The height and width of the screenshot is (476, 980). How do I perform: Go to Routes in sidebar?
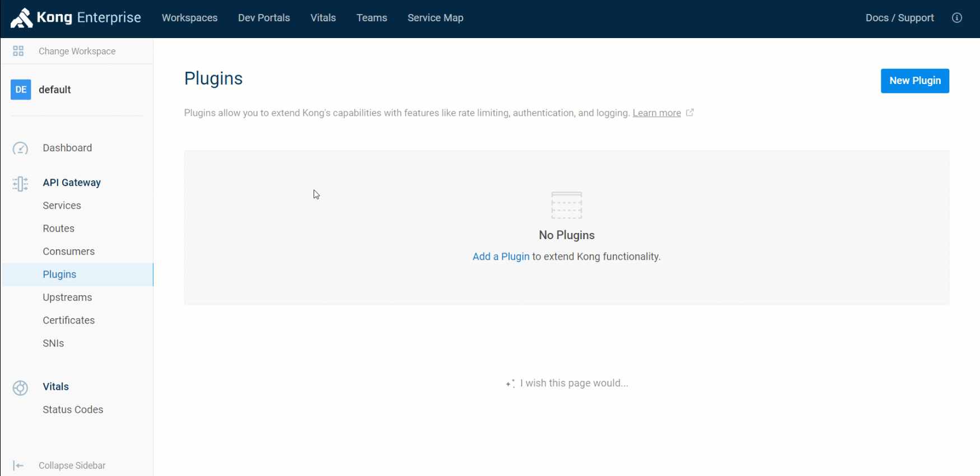[58, 228]
